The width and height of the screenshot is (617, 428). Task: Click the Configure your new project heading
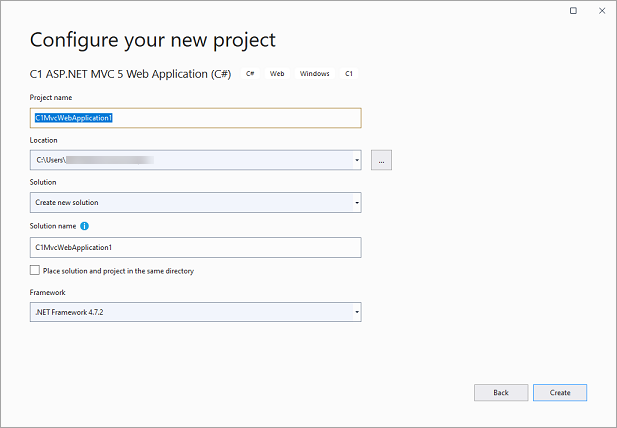tap(153, 40)
